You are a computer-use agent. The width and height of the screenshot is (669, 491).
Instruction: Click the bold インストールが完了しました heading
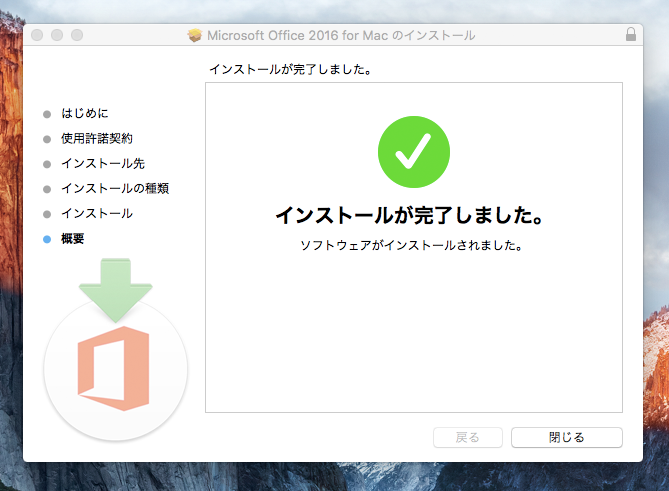point(410,215)
